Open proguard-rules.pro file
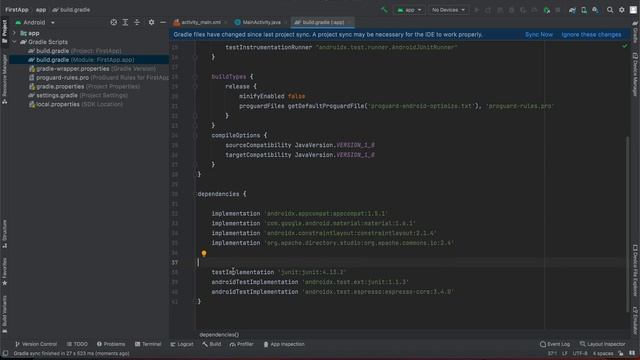Image resolution: width=640 pixels, height=360 pixels. [99, 78]
